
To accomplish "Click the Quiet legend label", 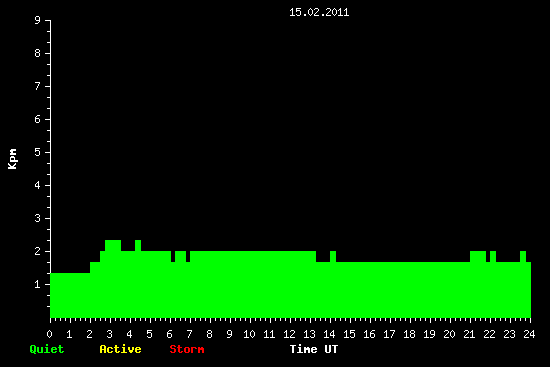I will pos(47,349).
